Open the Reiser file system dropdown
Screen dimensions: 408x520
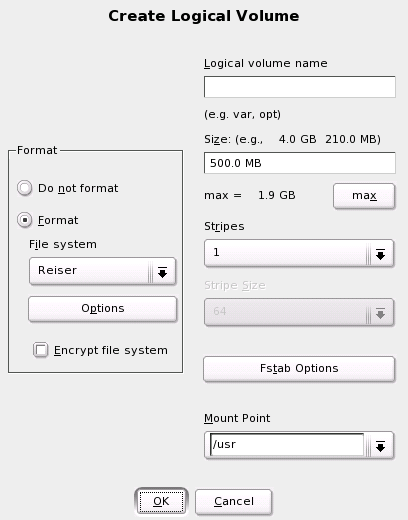click(x=102, y=271)
